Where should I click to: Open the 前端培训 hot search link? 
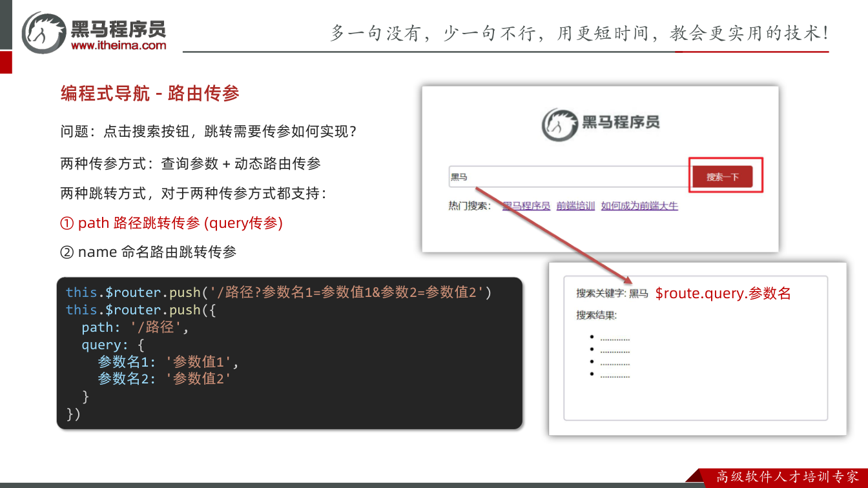point(575,206)
